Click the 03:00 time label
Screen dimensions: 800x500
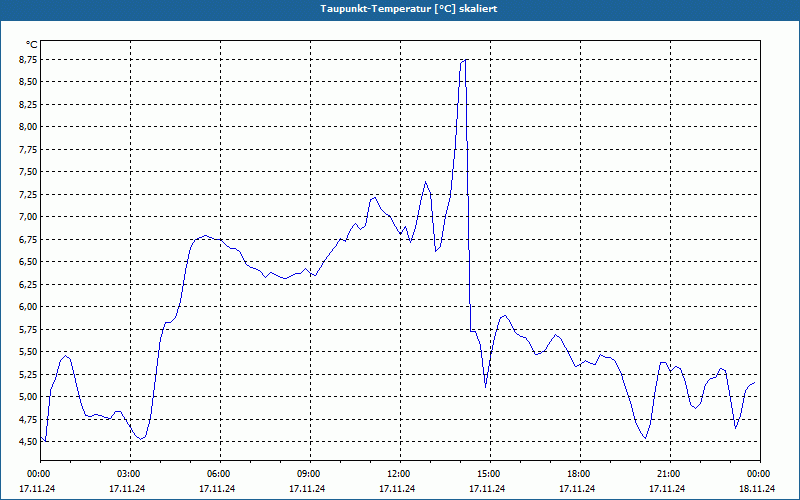pyautogui.click(x=130, y=474)
